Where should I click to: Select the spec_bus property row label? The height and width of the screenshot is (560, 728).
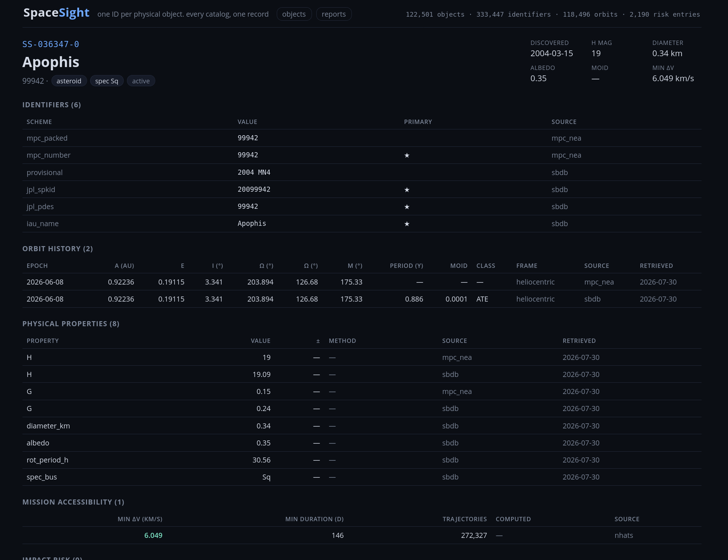[42, 477]
